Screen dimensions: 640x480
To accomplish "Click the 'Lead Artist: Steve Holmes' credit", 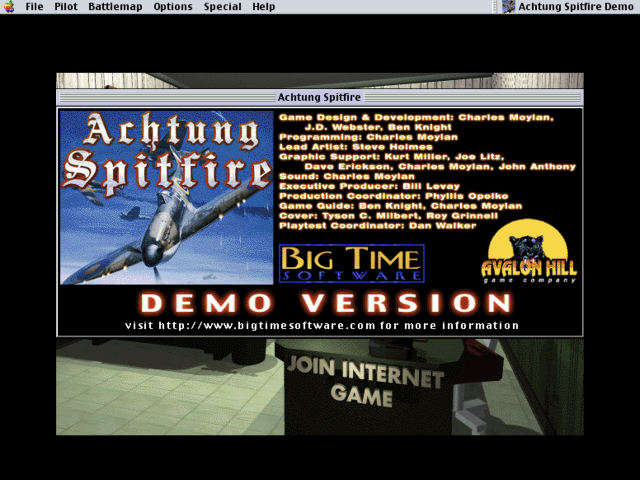I will [356, 147].
